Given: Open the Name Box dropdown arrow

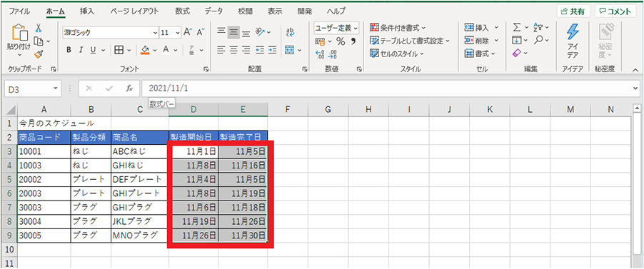Looking at the screenshot, I should pos(56,88).
